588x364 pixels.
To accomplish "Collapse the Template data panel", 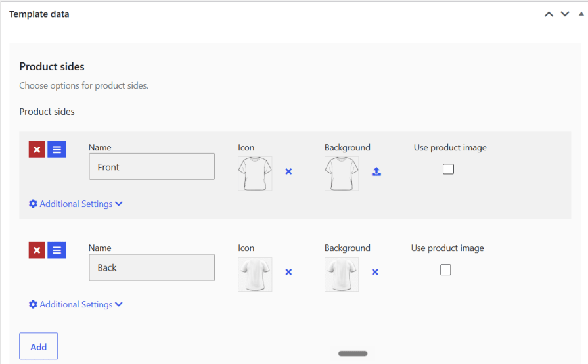I will pyautogui.click(x=581, y=14).
